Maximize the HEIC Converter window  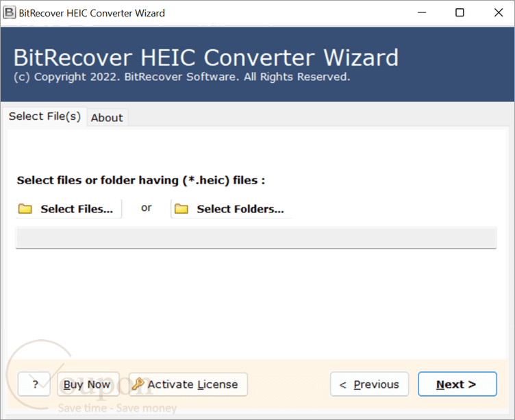click(460, 13)
